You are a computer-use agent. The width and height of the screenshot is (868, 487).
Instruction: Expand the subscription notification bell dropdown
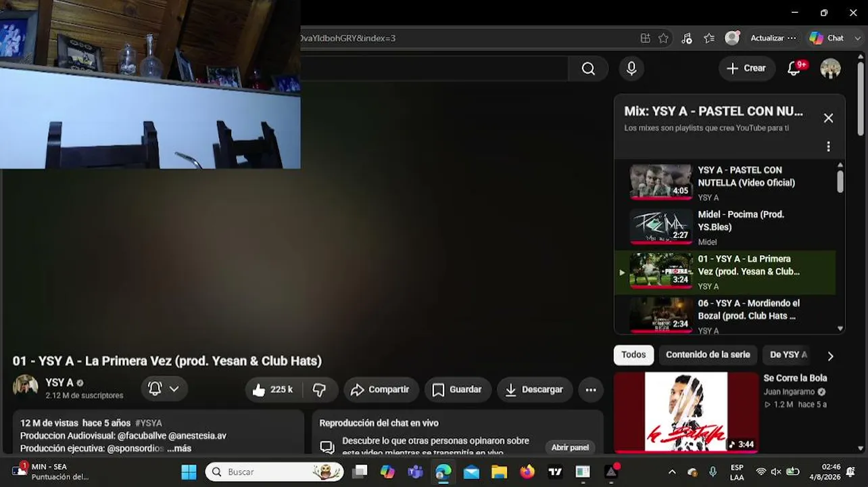pyautogui.click(x=164, y=389)
